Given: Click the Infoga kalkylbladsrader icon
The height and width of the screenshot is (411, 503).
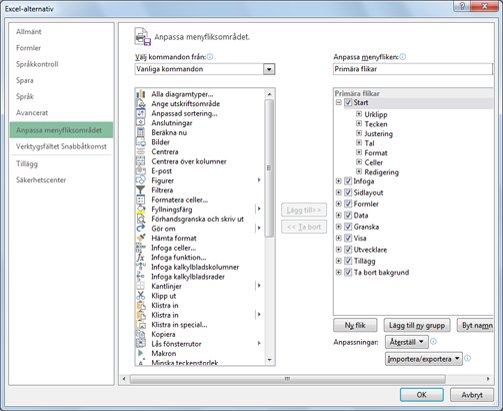Looking at the screenshot, I should point(141,277).
